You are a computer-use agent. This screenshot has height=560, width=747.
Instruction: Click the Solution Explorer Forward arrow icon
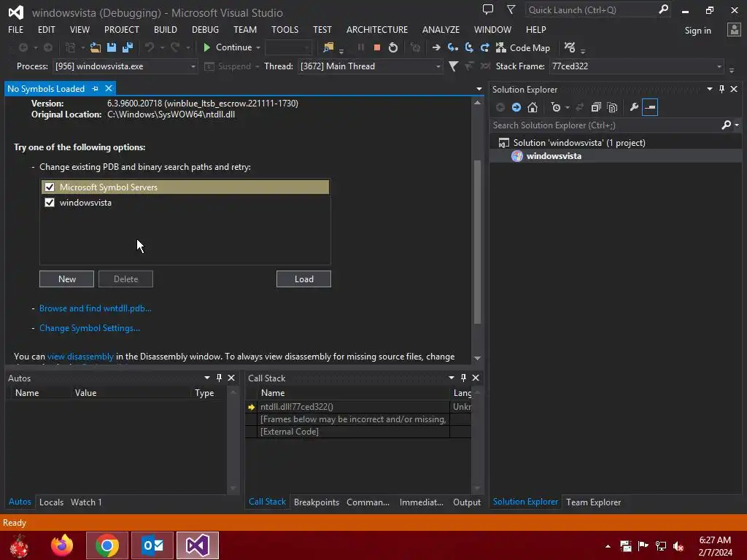[516, 108]
